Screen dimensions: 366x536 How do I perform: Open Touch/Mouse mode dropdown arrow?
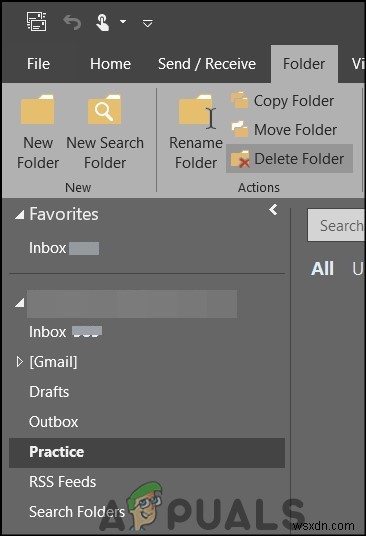coord(123,22)
